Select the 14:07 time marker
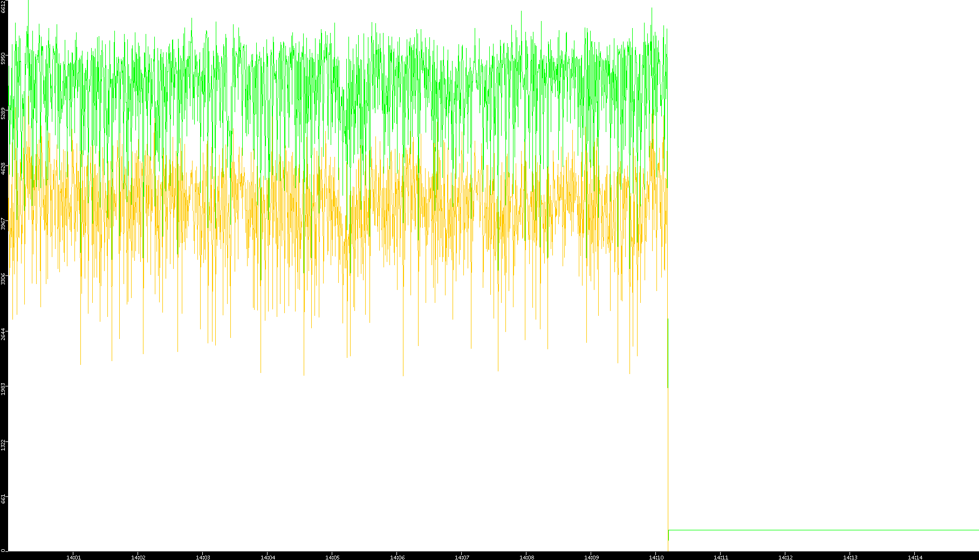This screenshot has height=560, width=979. 462,557
